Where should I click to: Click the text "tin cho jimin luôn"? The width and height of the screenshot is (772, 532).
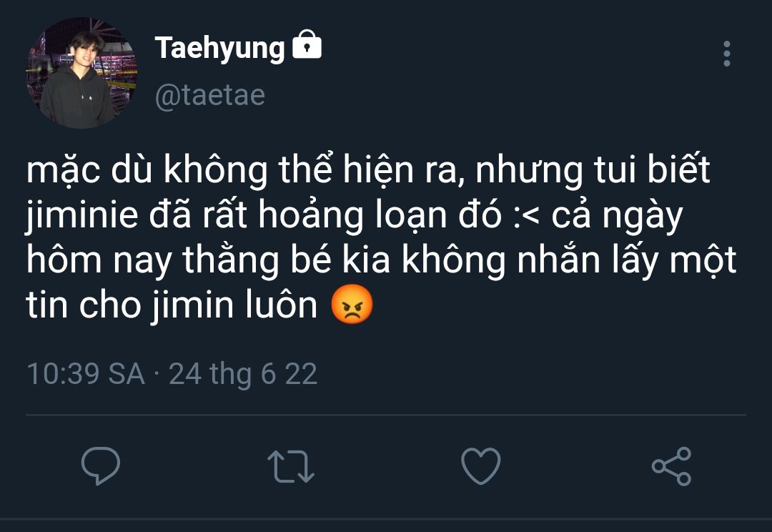[x=172, y=306]
